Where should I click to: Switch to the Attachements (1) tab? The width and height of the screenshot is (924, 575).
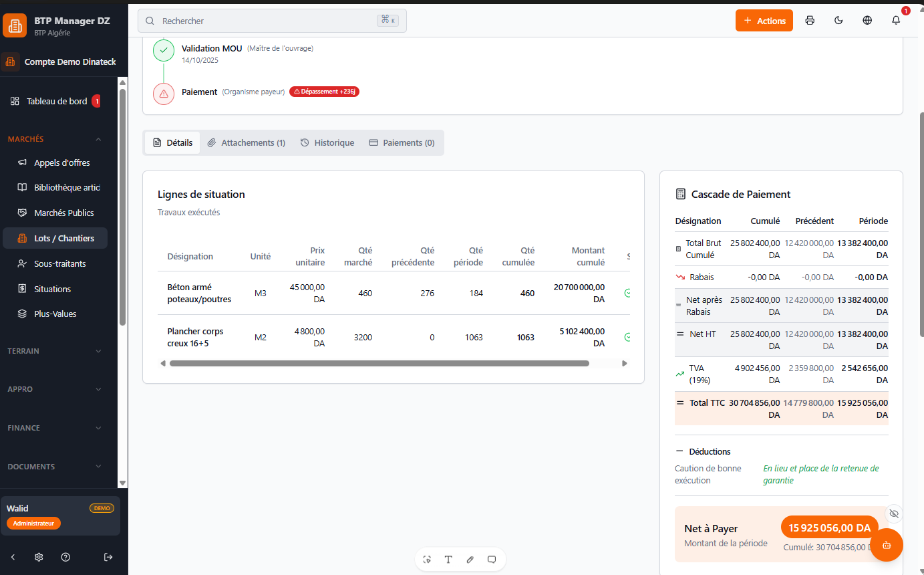point(246,142)
